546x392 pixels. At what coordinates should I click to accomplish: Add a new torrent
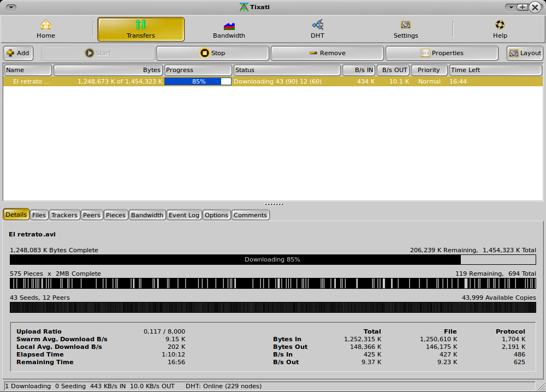[18, 52]
